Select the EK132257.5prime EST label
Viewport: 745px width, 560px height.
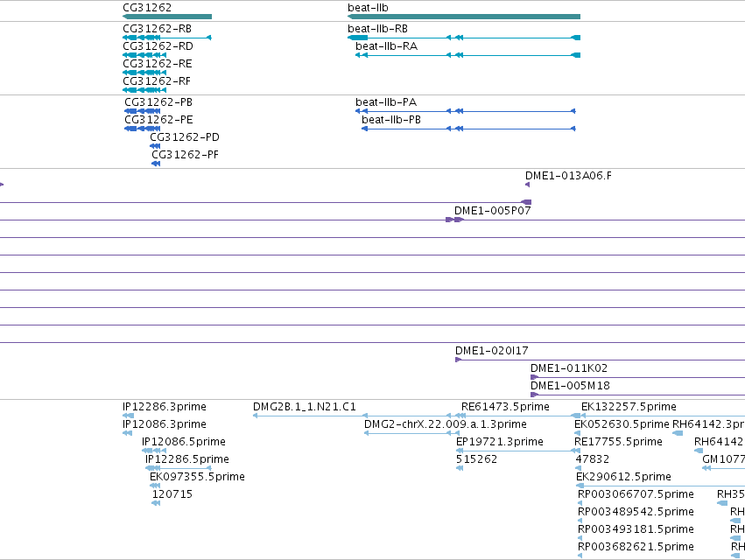[629, 407]
